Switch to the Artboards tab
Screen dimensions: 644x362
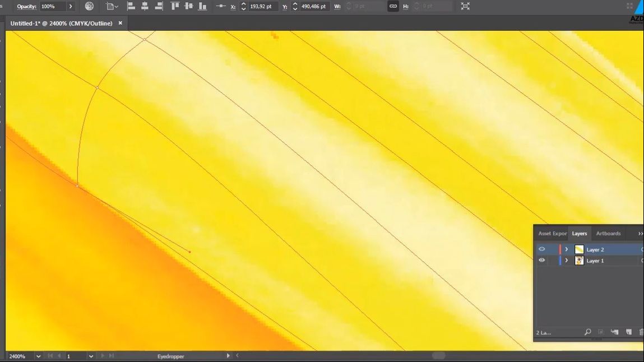(608, 234)
